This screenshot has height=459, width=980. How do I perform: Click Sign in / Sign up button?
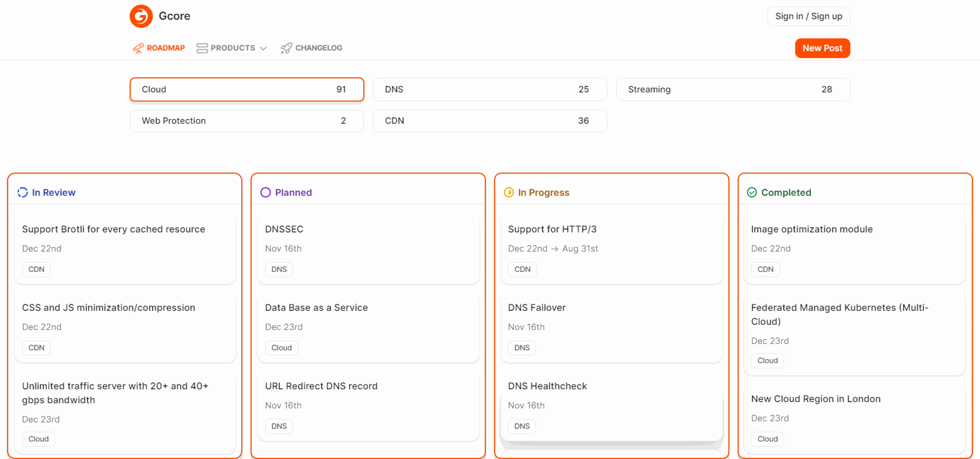808,16
